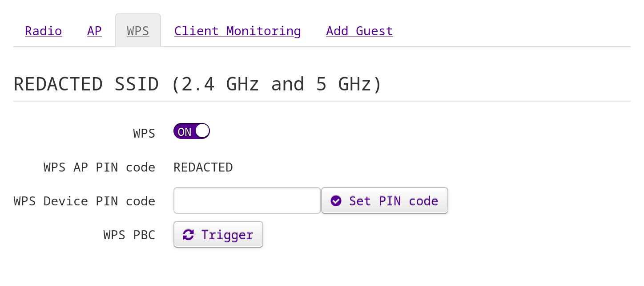Click the checkmark icon on Set PIN code

[336, 201]
